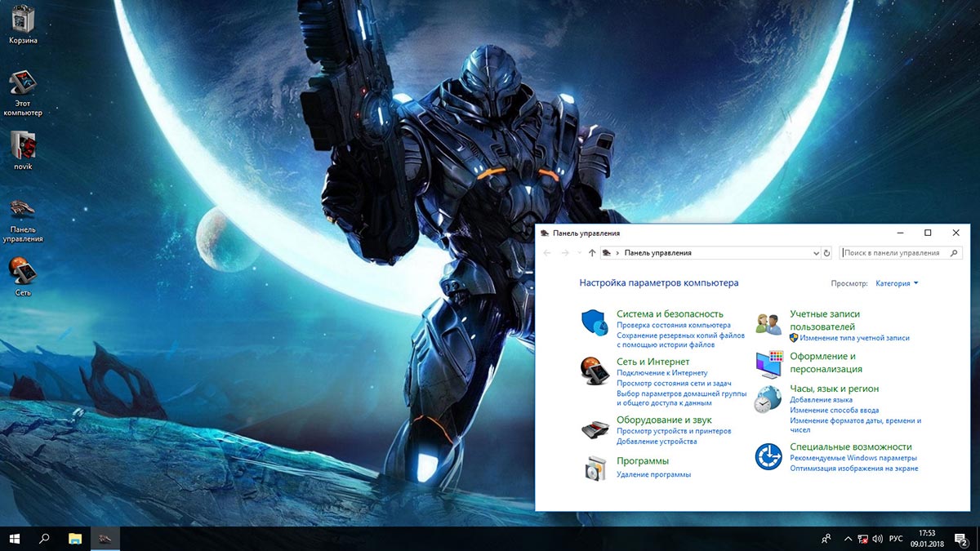Click the breadcrumb chevron before Панель управления

click(x=617, y=253)
